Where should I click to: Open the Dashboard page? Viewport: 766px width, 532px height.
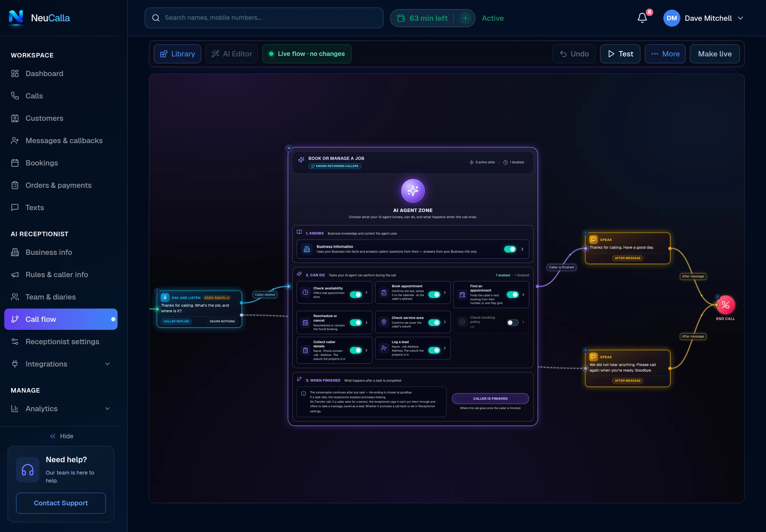coord(61,73)
